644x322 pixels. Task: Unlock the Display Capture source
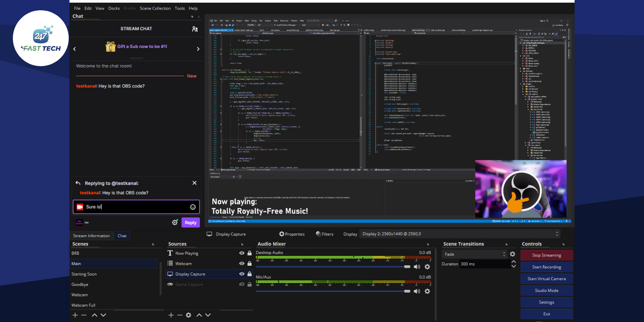point(249,274)
